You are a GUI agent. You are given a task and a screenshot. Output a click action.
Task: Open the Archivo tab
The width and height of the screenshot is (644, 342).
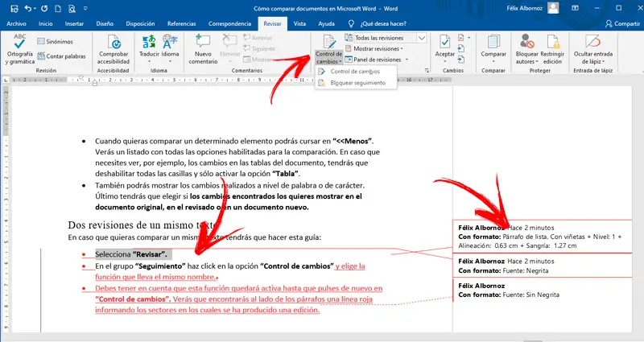click(x=16, y=24)
